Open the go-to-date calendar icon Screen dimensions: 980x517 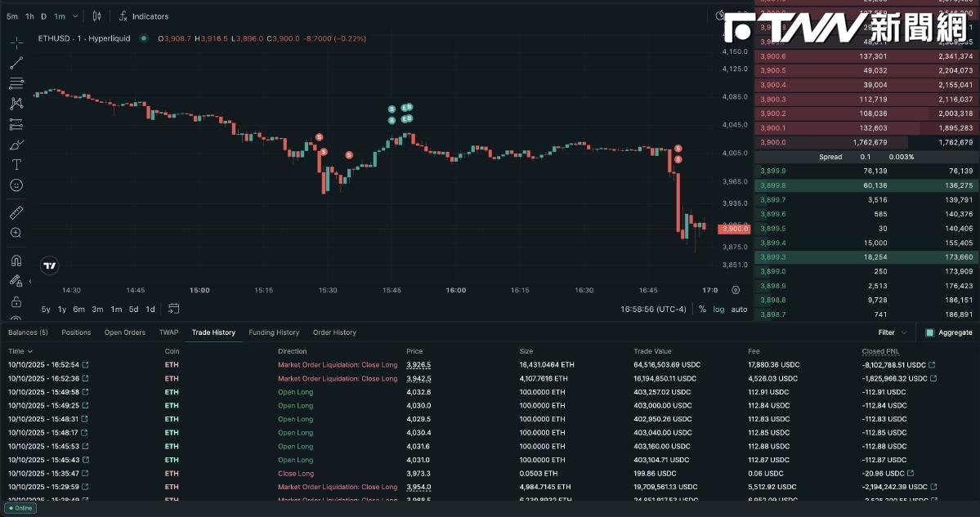coord(174,309)
